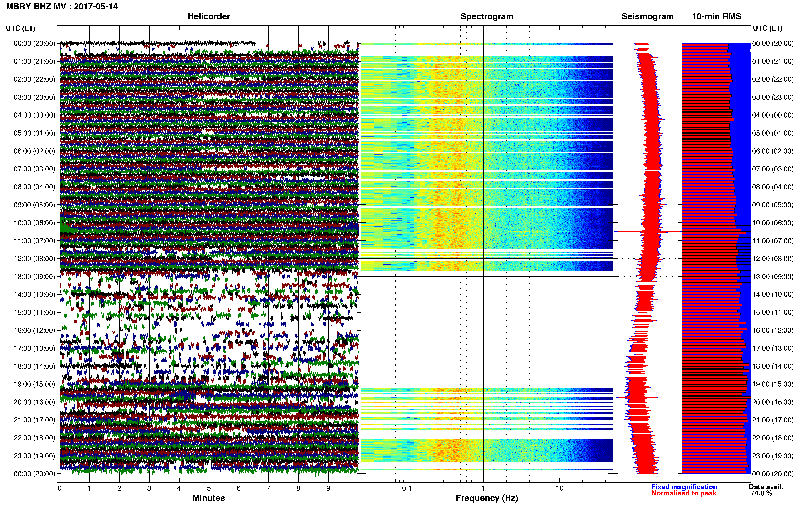Click minute tick '5' on Helicorder axis

click(x=209, y=488)
